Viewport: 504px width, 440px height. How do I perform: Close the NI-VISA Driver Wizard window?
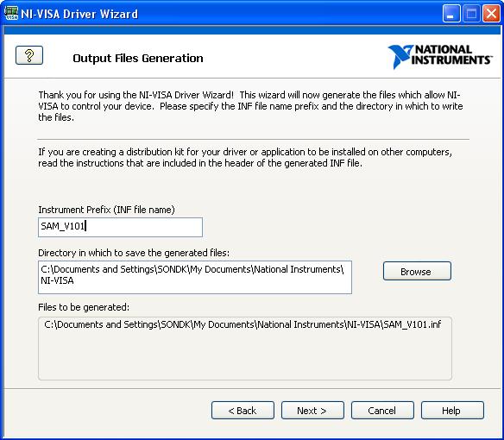pyautogui.click(x=491, y=14)
